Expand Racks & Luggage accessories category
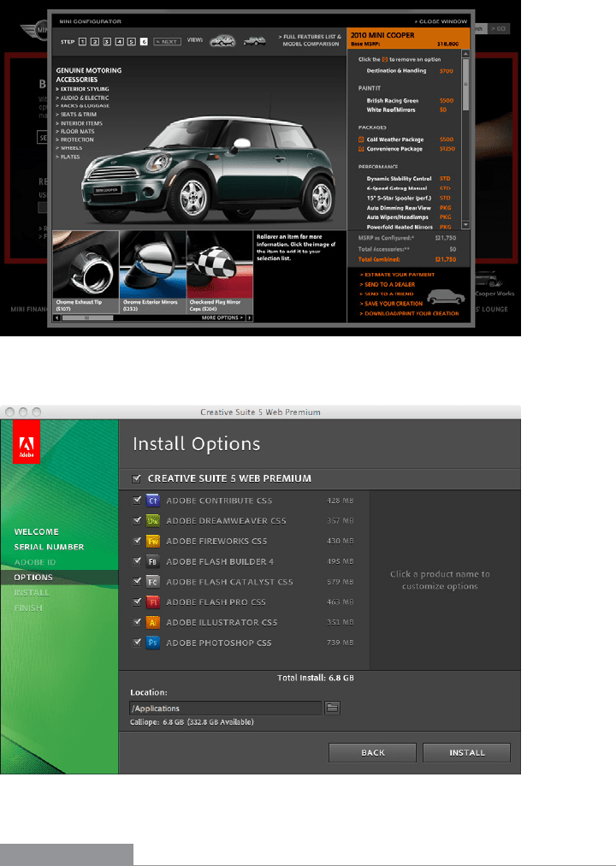Image resolution: width=616 pixels, height=866 pixels. coord(83,106)
